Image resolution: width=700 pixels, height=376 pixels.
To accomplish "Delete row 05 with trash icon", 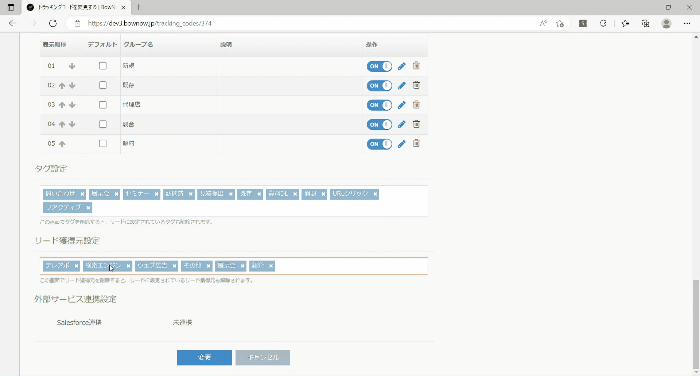I will [x=416, y=143].
